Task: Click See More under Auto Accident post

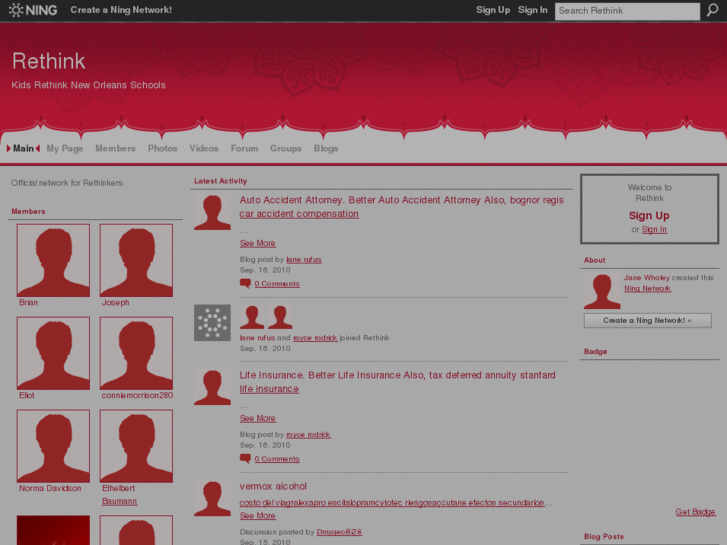Action: 258,243
